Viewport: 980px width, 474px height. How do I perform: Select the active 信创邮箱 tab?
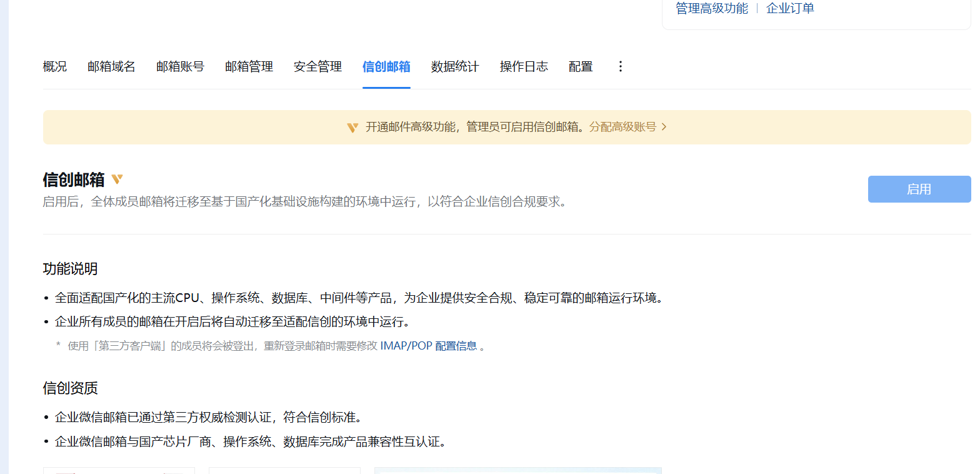point(386,66)
